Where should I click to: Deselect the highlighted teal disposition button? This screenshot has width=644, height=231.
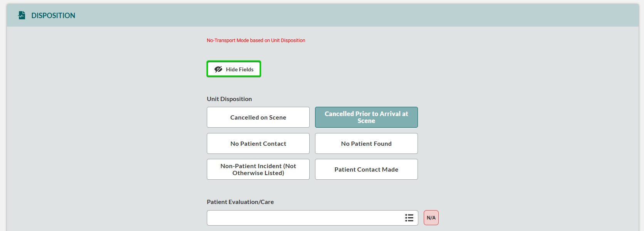point(366,117)
